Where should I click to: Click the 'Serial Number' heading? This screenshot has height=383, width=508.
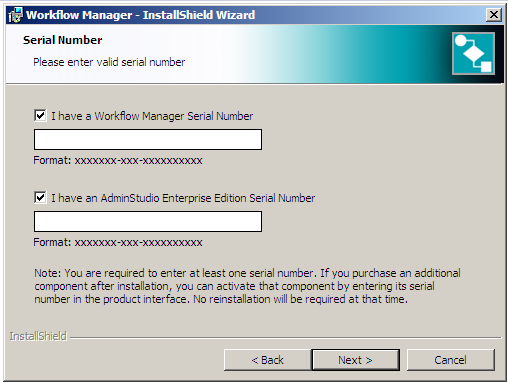coord(62,40)
